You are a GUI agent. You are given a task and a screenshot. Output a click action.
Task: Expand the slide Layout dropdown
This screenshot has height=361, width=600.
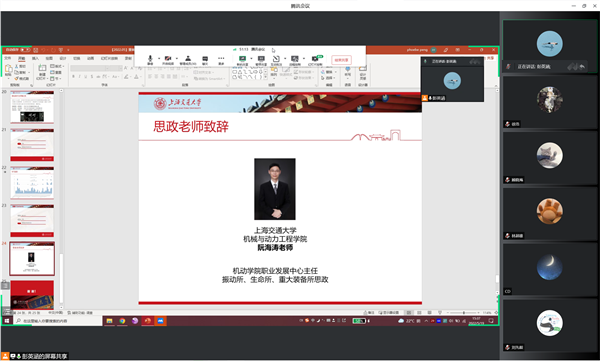pos(57,66)
